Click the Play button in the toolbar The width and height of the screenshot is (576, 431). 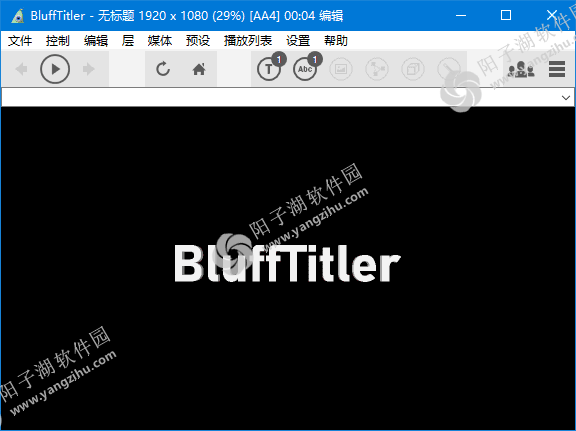coord(55,69)
